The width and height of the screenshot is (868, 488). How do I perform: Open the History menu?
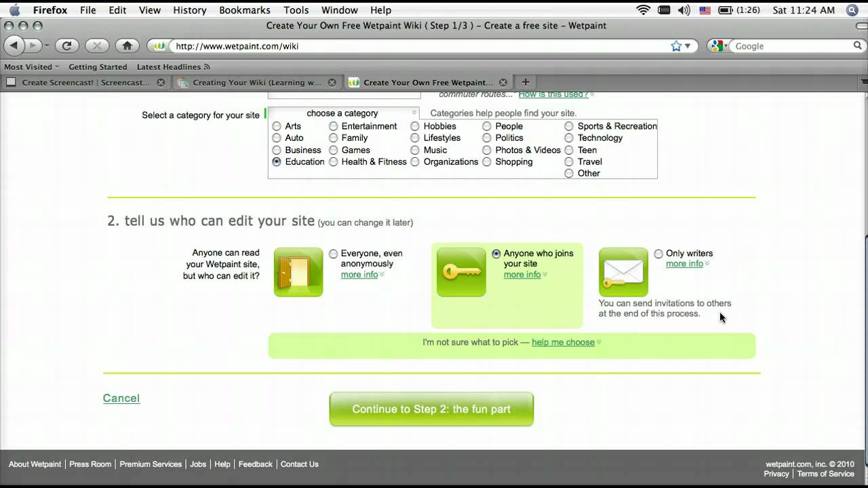[189, 10]
